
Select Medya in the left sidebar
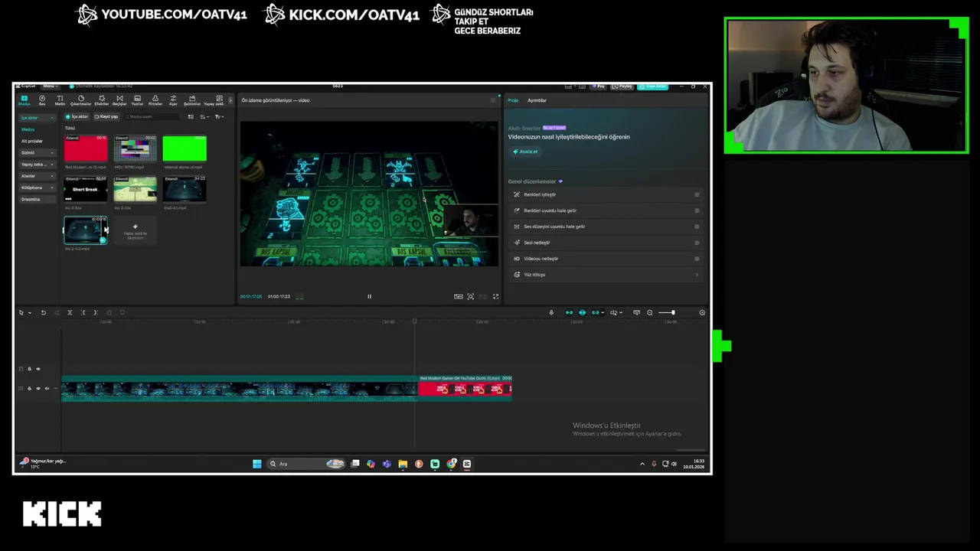tap(28, 129)
